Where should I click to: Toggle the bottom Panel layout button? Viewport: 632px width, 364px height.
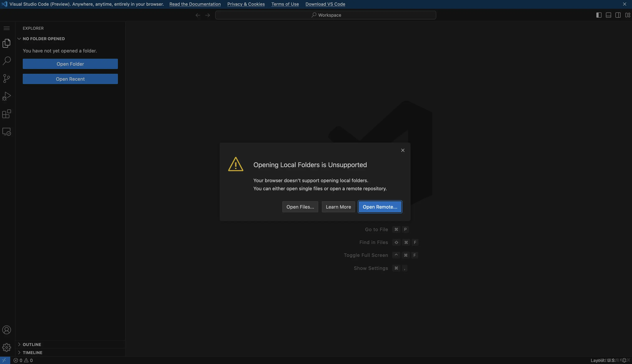(x=608, y=15)
